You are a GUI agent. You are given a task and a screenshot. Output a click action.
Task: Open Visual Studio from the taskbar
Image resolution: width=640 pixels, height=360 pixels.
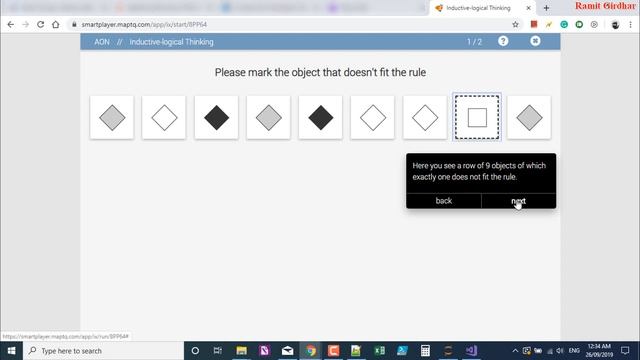(x=471, y=351)
